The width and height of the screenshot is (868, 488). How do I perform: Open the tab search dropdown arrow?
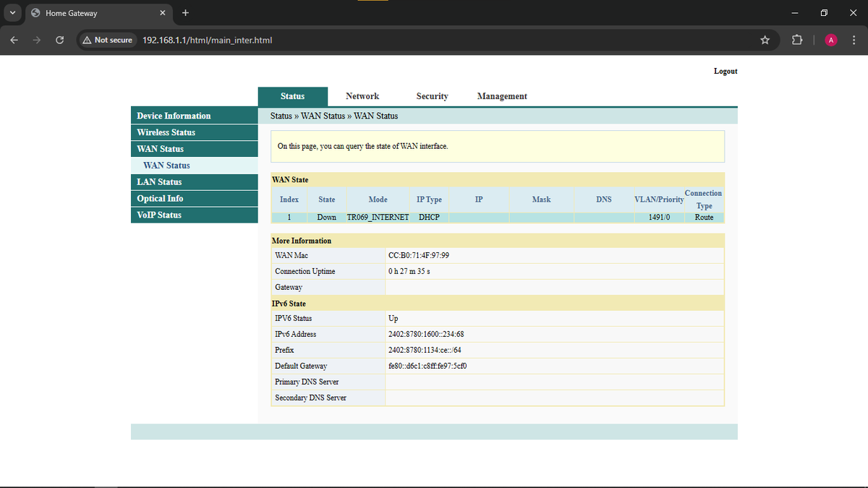click(x=13, y=13)
